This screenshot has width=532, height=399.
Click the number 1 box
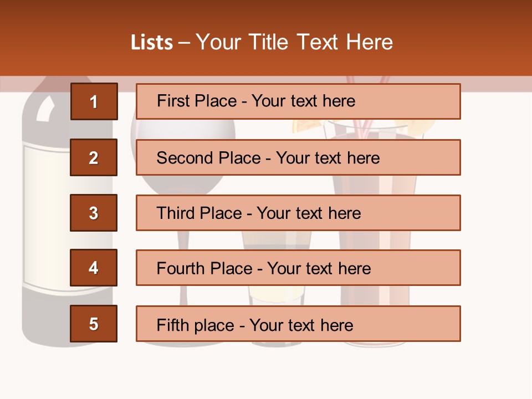click(x=94, y=101)
